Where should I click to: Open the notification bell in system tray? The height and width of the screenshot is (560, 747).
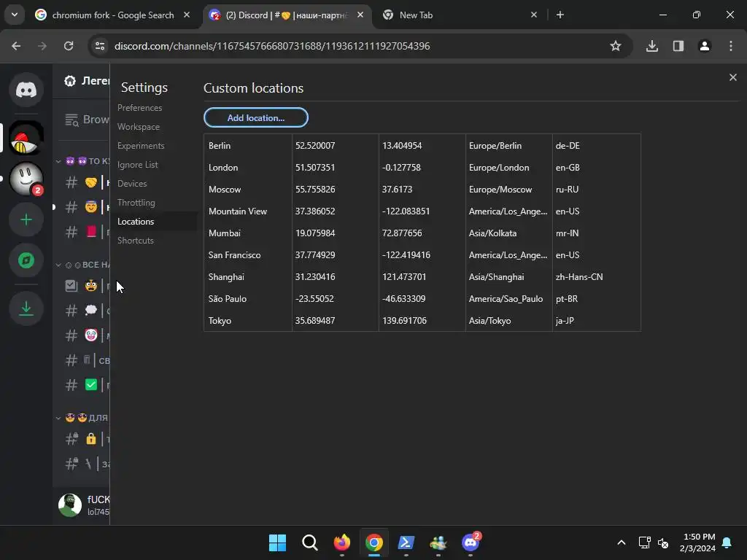[727, 542]
